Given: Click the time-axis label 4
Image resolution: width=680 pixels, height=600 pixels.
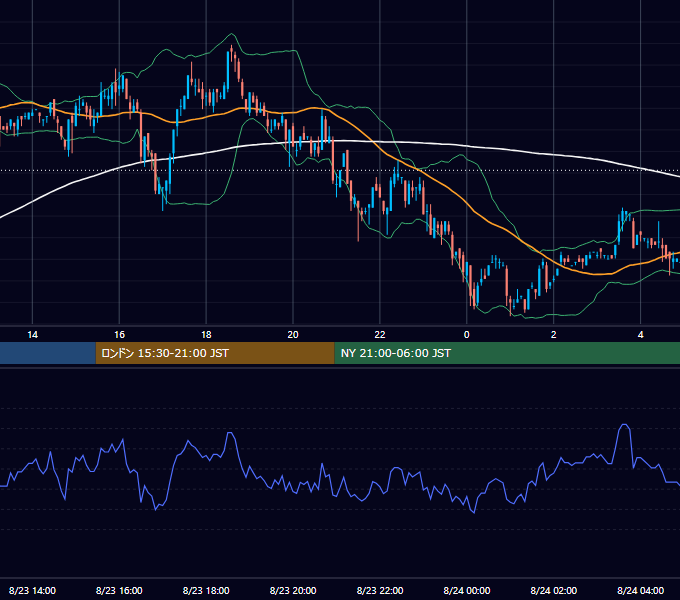Looking at the screenshot, I should point(641,335).
